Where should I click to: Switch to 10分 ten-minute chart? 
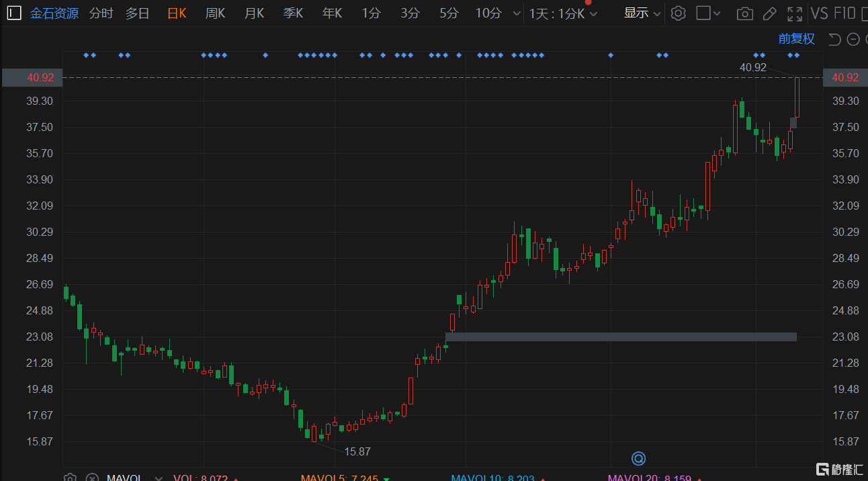pos(488,13)
